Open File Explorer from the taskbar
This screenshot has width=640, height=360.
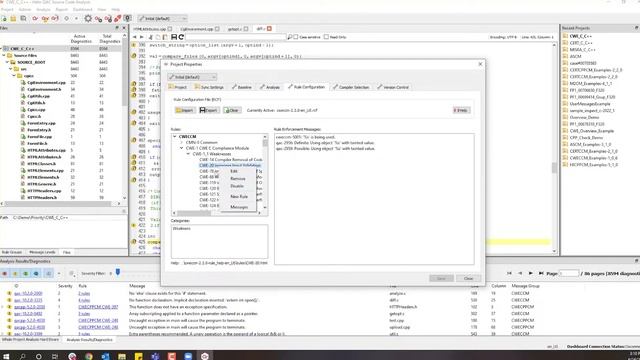click(x=122, y=356)
